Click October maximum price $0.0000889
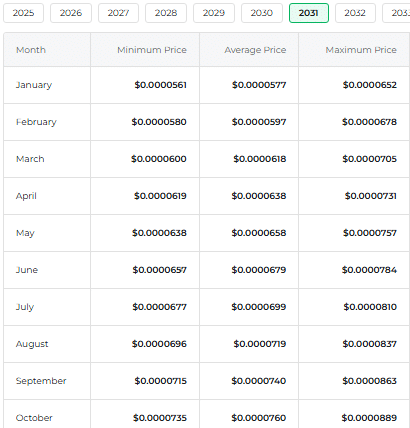Image resolution: width=410 pixels, height=428 pixels. 369,418
